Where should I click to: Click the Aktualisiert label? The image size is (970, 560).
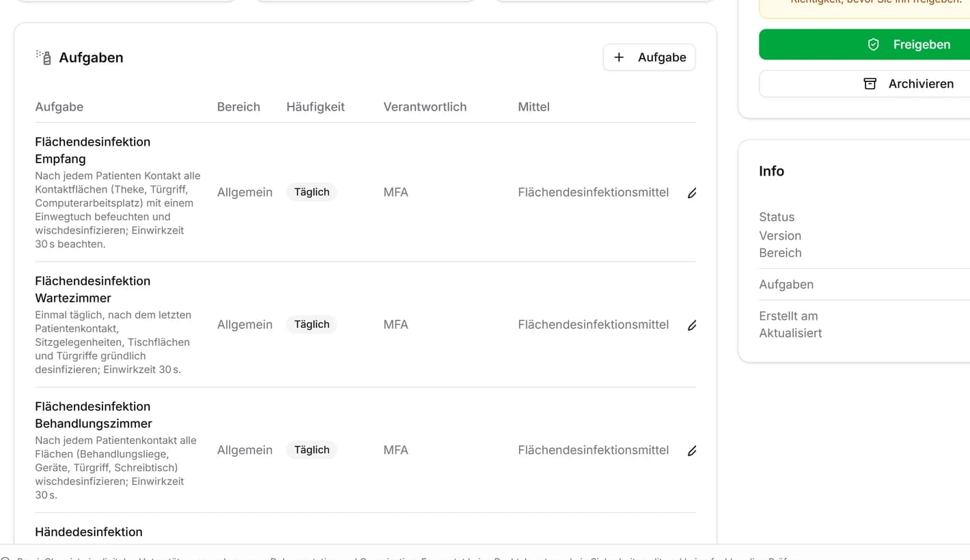point(790,333)
